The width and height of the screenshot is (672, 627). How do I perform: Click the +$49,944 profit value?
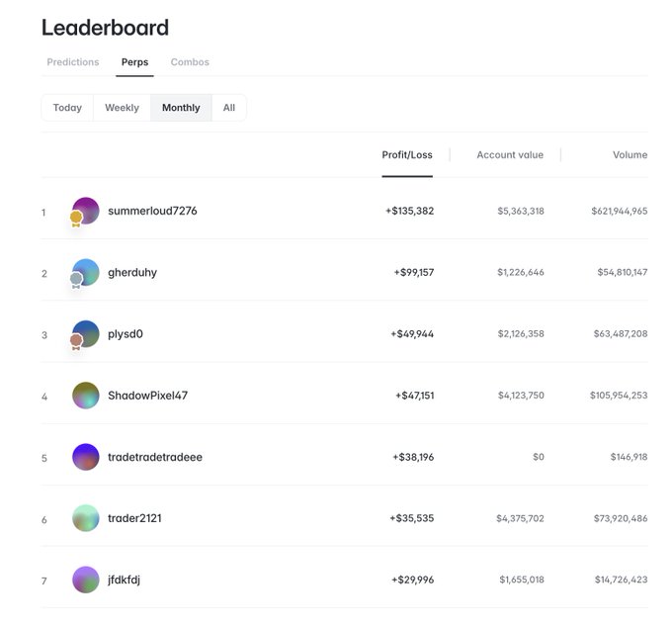[x=412, y=334]
